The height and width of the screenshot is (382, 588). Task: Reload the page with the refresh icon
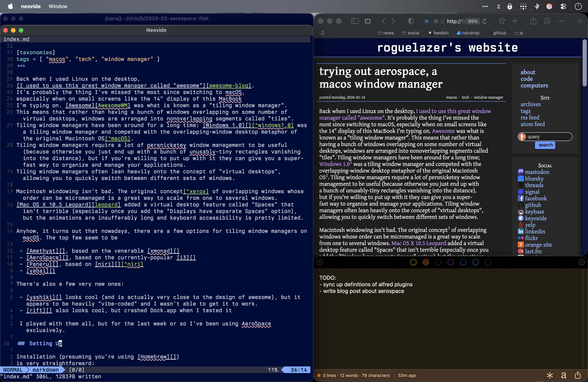pyautogui.click(x=485, y=21)
